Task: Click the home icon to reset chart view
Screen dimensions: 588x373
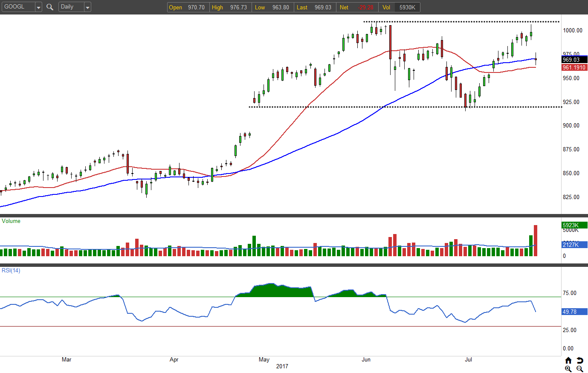Action: (x=568, y=361)
